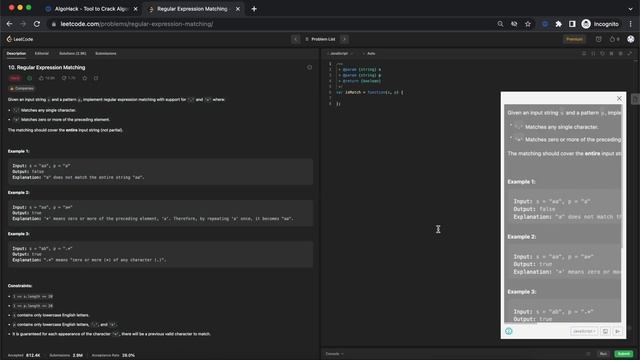Click the side panel icon at right edge
The width and height of the screenshot is (640, 360).
coord(635,99)
